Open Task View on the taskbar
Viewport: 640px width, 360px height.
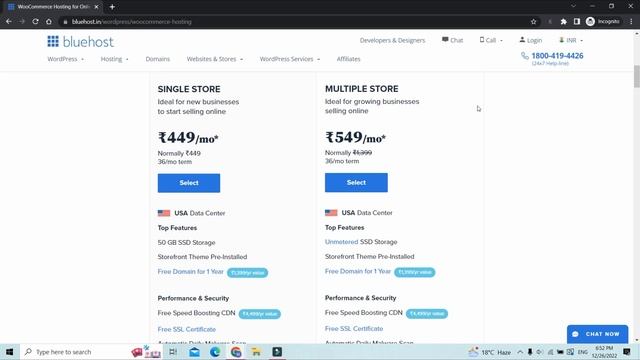[173, 352]
